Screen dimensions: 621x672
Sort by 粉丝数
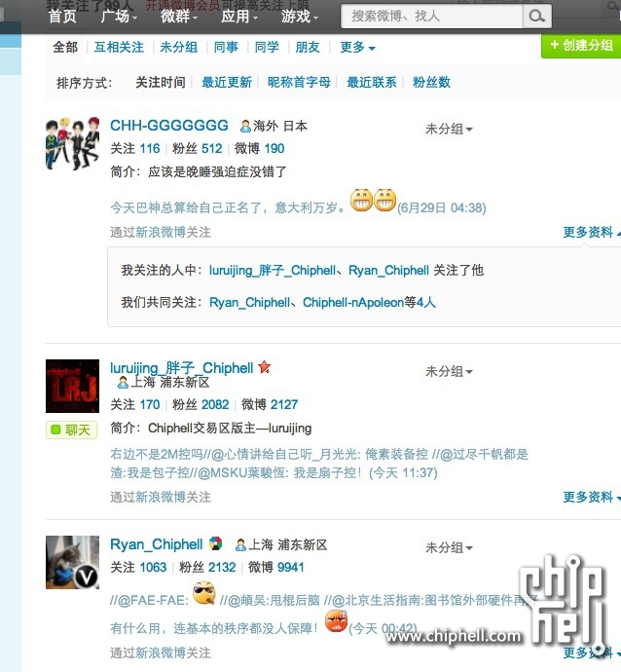(x=431, y=82)
